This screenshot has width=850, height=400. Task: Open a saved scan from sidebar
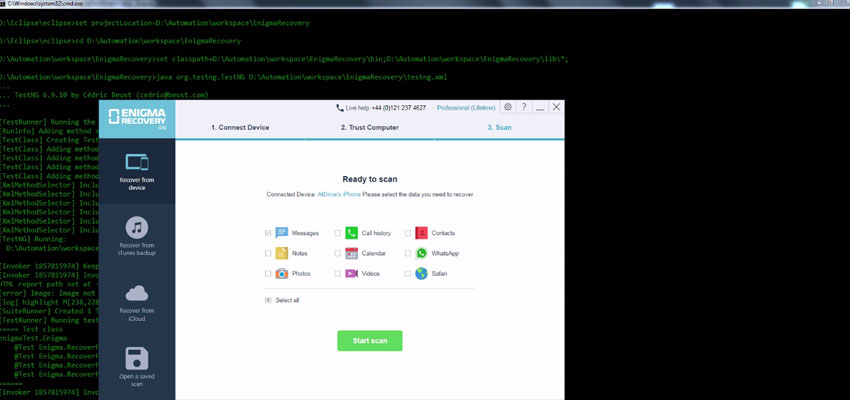pos(137,367)
